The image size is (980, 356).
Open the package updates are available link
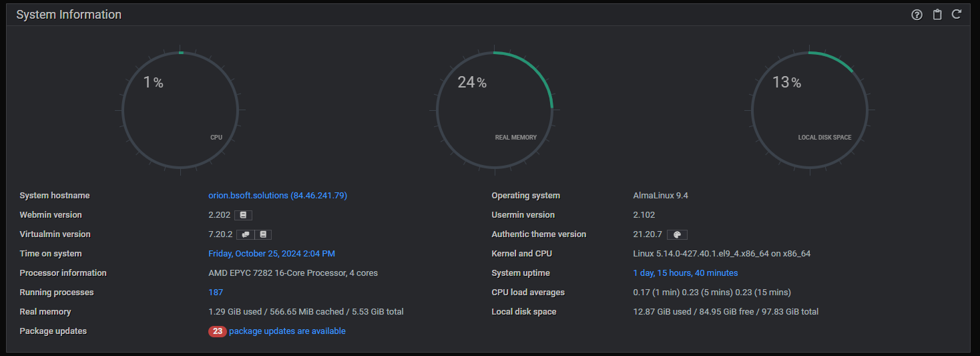(x=287, y=331)
